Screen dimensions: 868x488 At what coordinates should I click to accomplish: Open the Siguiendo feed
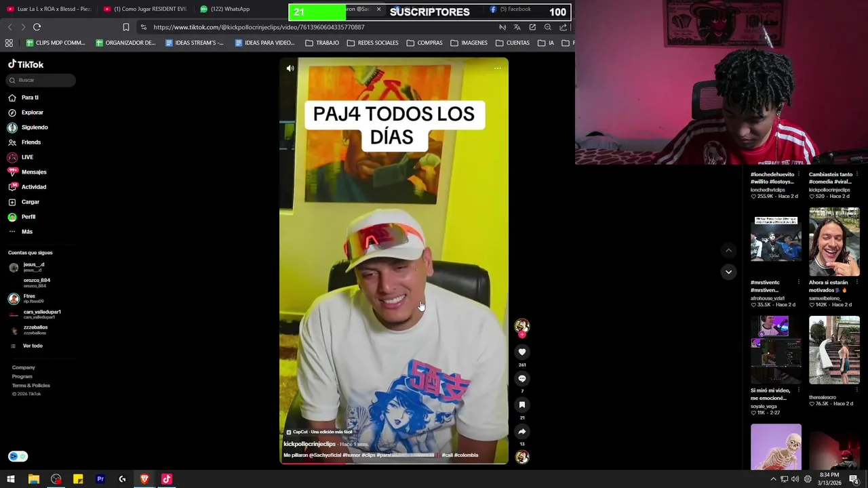point(28,127)
